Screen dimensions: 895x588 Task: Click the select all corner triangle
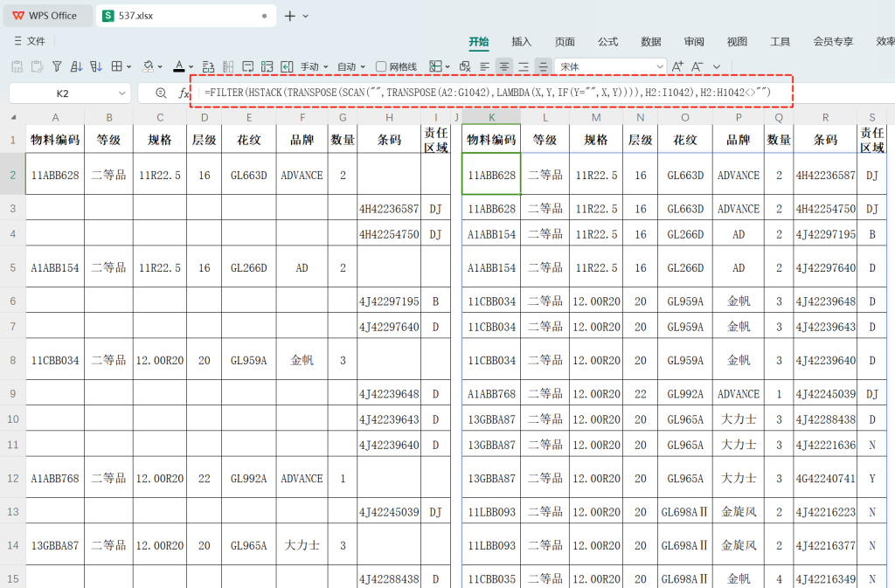[14, 117]
